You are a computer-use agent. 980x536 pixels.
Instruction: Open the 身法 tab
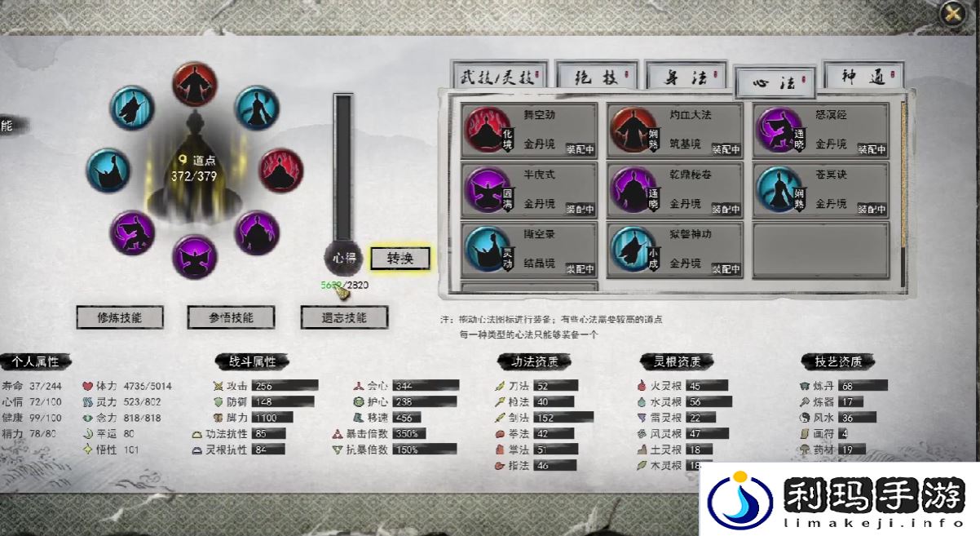pyautogui.click(x=686, y=78)
